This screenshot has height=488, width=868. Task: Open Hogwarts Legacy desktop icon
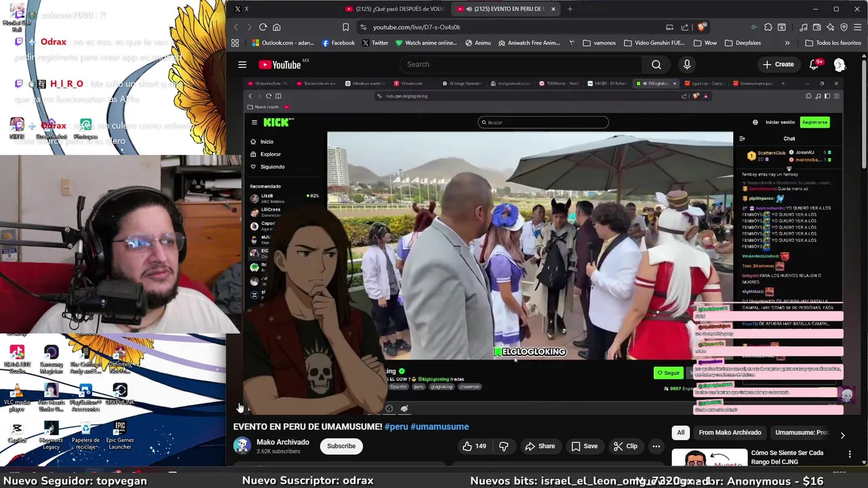coord(51,436)
